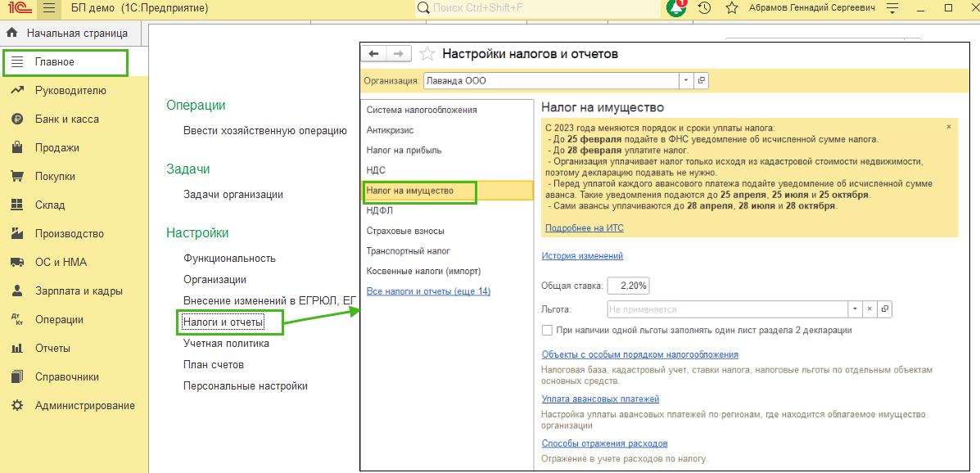Open the main hamburger menu
The image size is (980, 473).
tap(49, 8)
